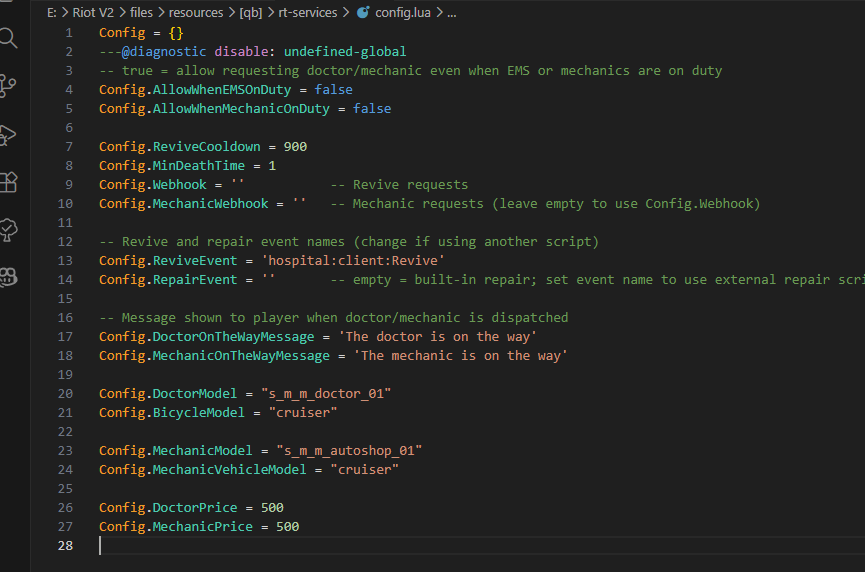
Task: Open the Extensions view
Action: pyautogui.click(x=8, y=182)
